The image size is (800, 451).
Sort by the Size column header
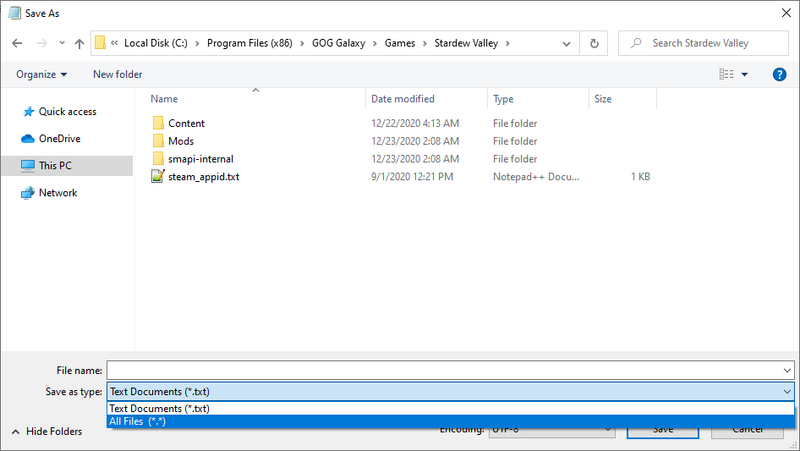click(603, 99)
